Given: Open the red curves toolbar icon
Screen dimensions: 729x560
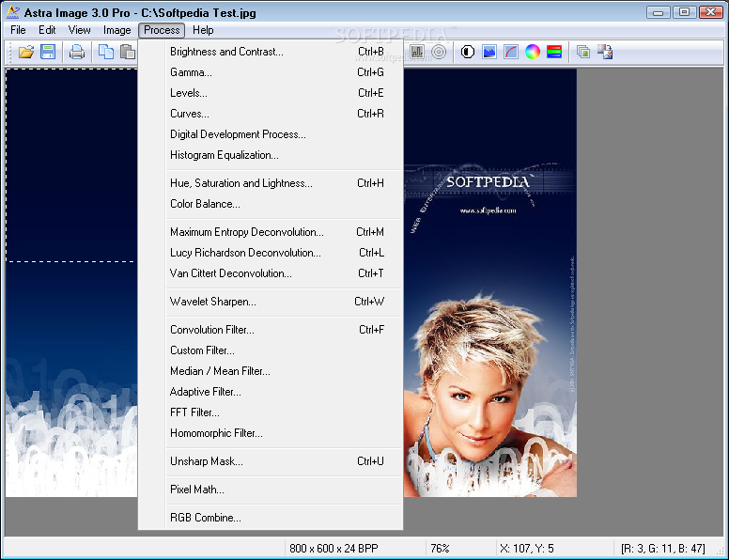Looking at the screenshot, I should [x=511, y=52].
